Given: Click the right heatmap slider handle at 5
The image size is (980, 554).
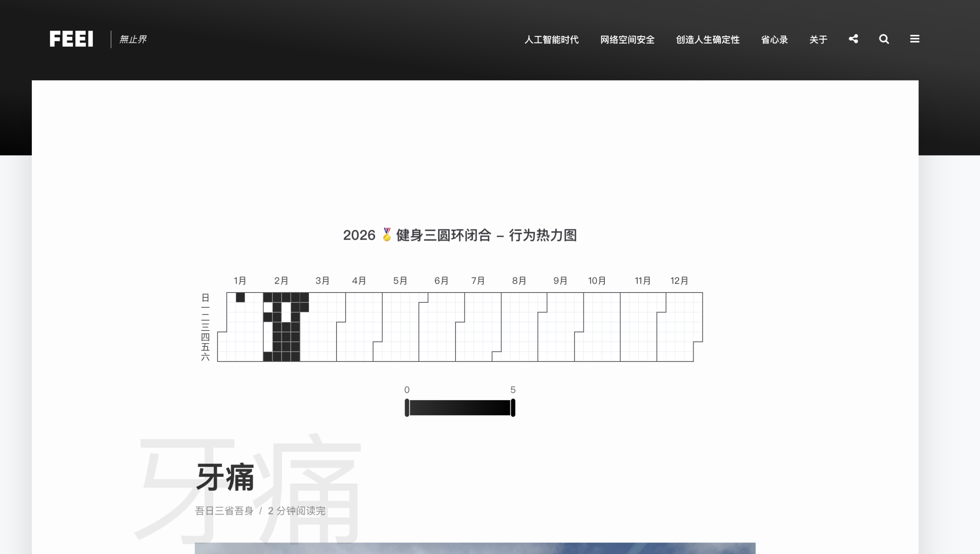Looking at the screenshot, I should tap(513, 407).
